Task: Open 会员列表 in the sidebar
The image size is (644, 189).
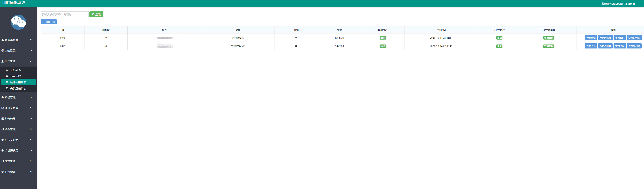Action: click(x=15, y=70)
